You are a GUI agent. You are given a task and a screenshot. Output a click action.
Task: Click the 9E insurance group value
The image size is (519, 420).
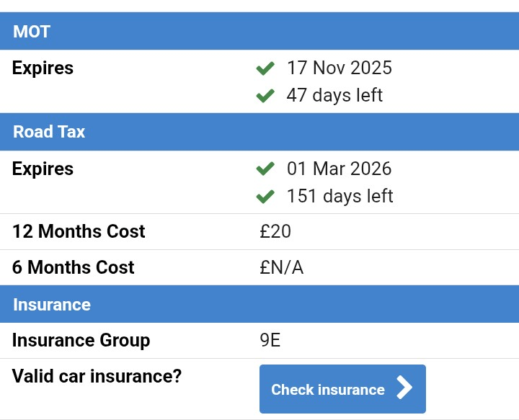pos(270,341)
